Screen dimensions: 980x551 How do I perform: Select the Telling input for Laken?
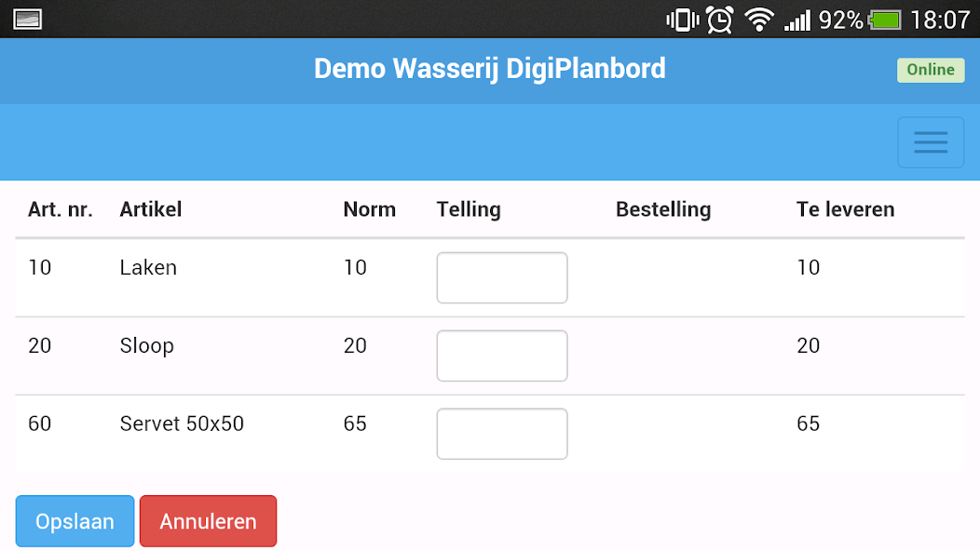pyautogui.click(x=501, y=277)
